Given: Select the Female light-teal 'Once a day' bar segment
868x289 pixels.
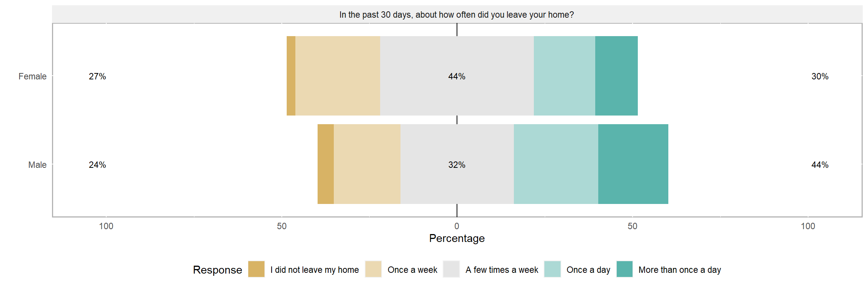Looking at the screenshot, I should pos(564,76).
